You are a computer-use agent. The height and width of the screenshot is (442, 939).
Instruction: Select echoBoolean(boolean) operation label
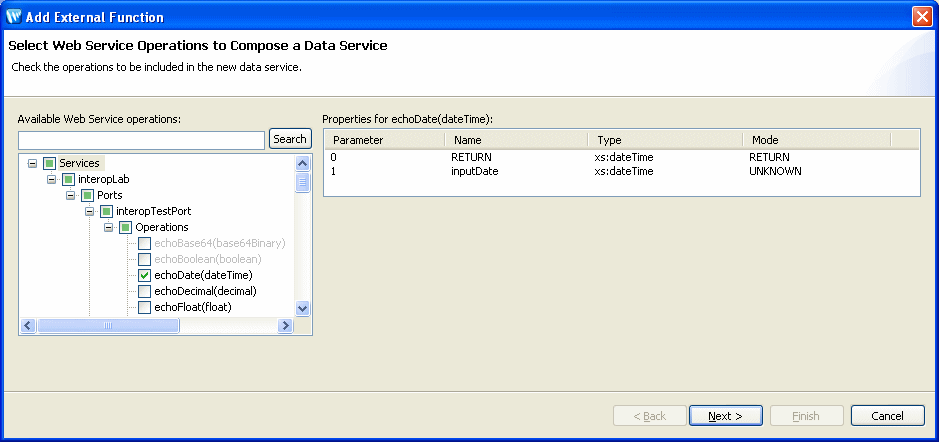tap(208, 260)
